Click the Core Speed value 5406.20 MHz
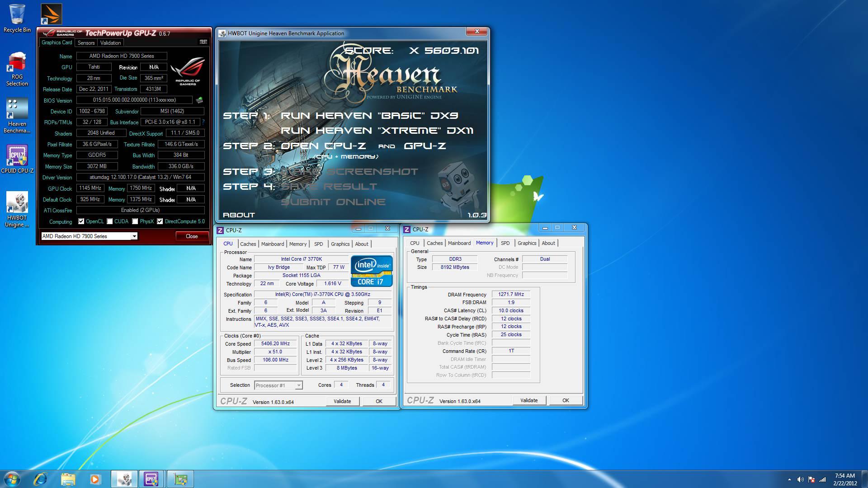The height and width of the screenshot is (488, 868). (275, 344)
